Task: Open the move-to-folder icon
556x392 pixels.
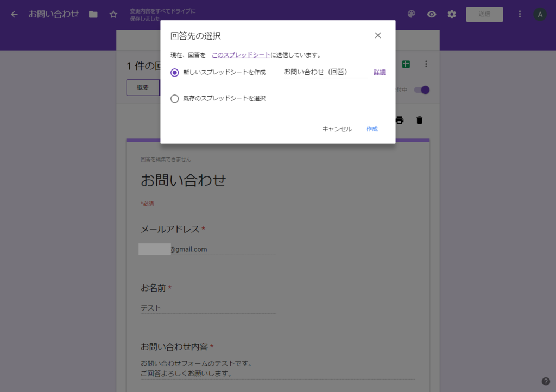Action: (x=93, y=14)
